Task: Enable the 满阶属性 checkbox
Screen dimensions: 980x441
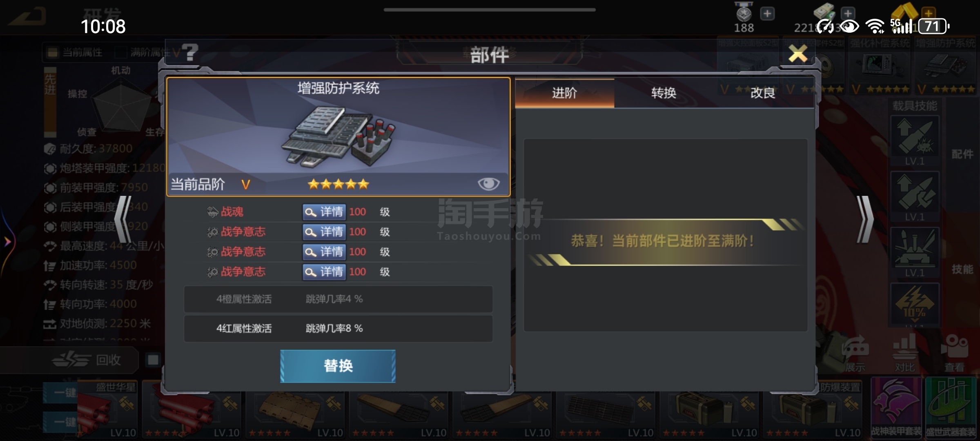Action: click(x=120, y=52)
